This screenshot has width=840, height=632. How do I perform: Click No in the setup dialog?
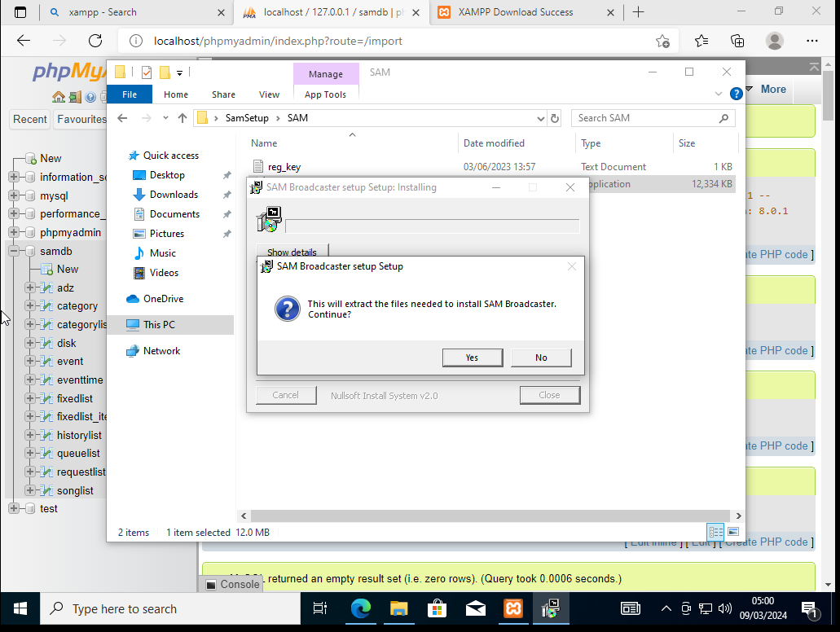[541, 358]
